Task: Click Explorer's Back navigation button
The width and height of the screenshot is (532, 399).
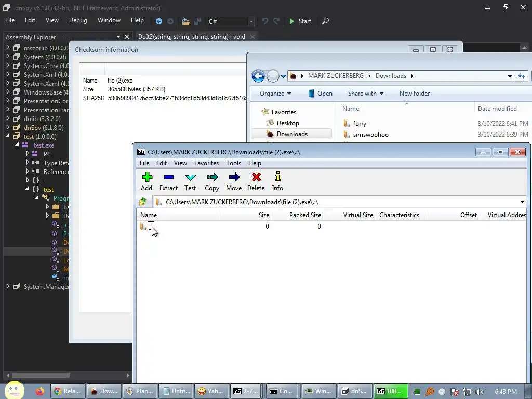Action: point(258,76)
